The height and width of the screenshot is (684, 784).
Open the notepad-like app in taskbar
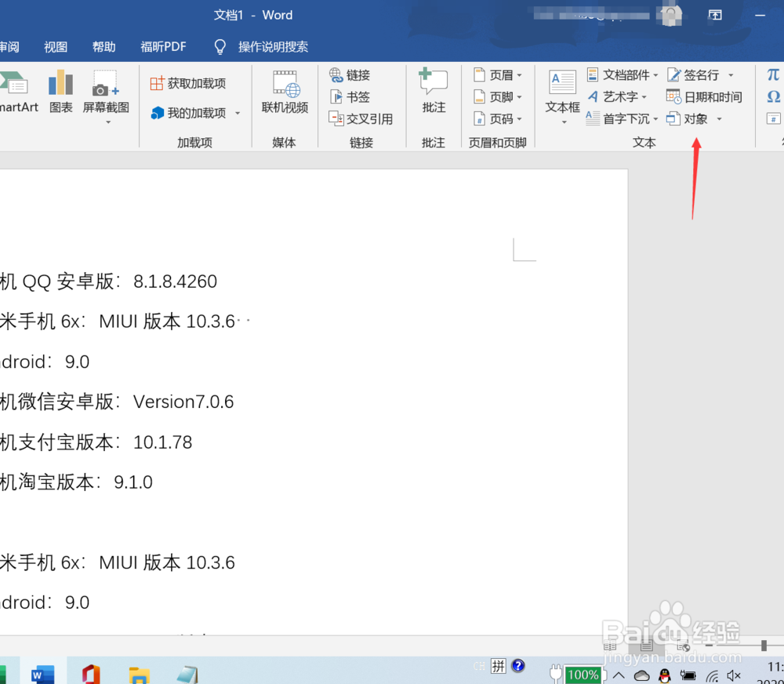click(188, 674)
